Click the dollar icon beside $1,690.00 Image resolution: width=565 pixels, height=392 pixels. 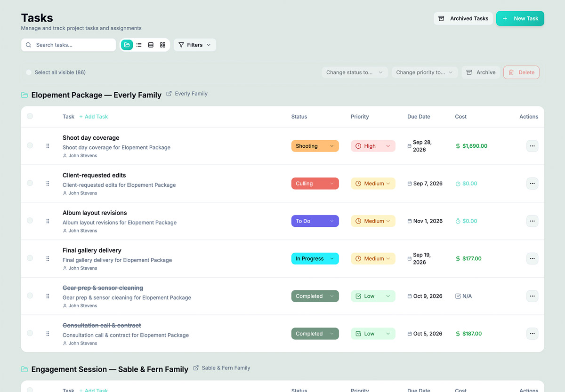pyautogui.click(x=458, y=146)
